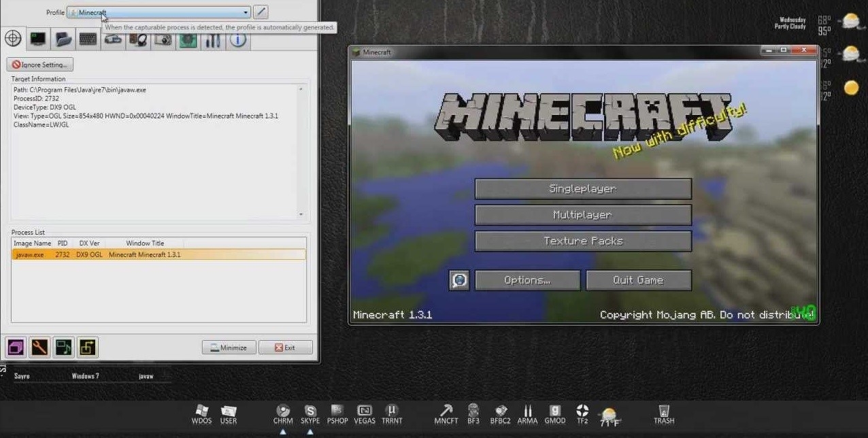
Task: Click the Target Information scroll down arrow
Action: (301, 214)
